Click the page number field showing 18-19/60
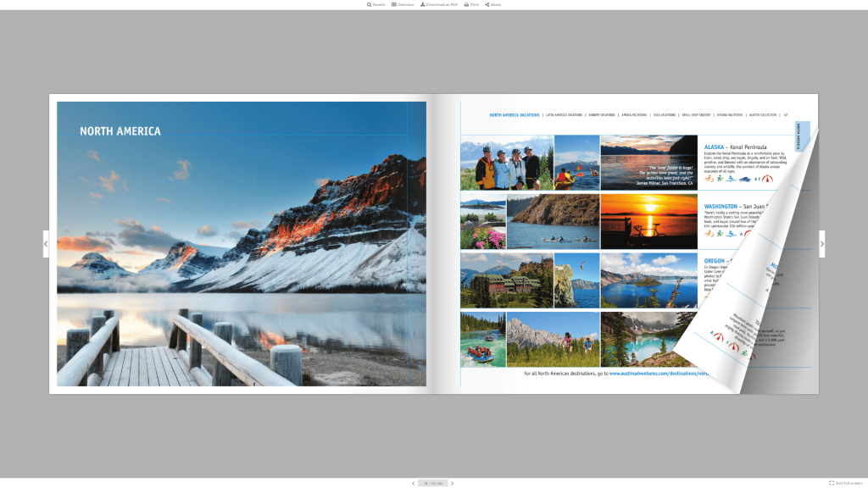868x488 pixels. [x=433, y=483]
